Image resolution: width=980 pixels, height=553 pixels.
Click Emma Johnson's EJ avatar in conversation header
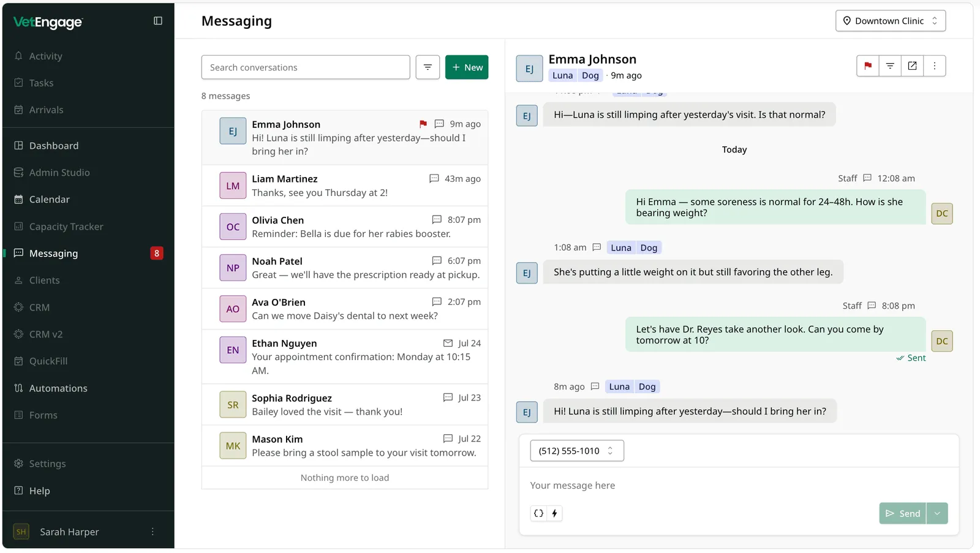529,69
